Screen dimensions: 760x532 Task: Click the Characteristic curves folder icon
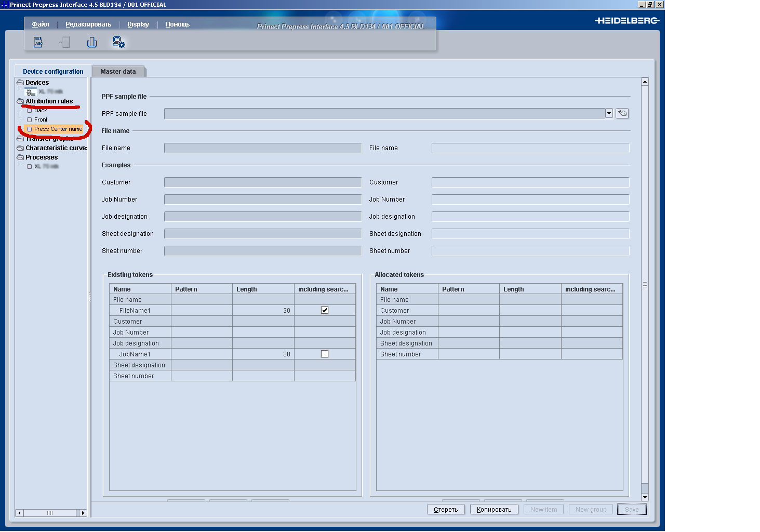pos(20,148)
